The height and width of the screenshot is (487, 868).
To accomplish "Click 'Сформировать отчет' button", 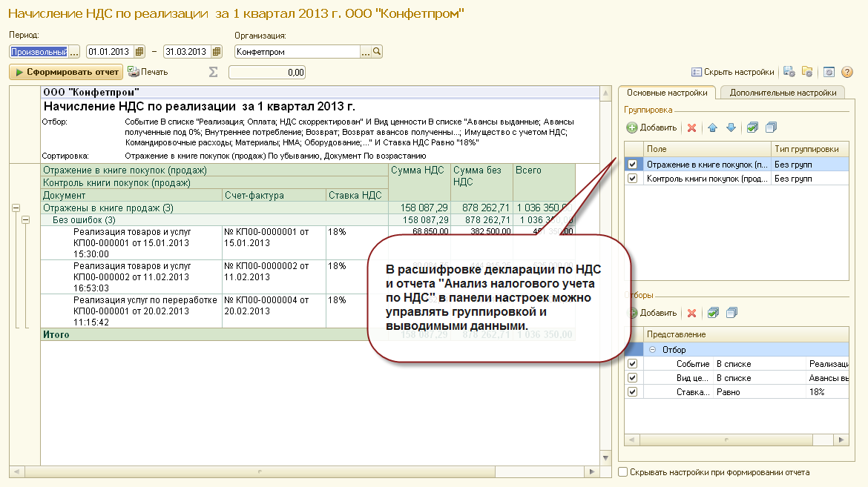I will point(67,72).
